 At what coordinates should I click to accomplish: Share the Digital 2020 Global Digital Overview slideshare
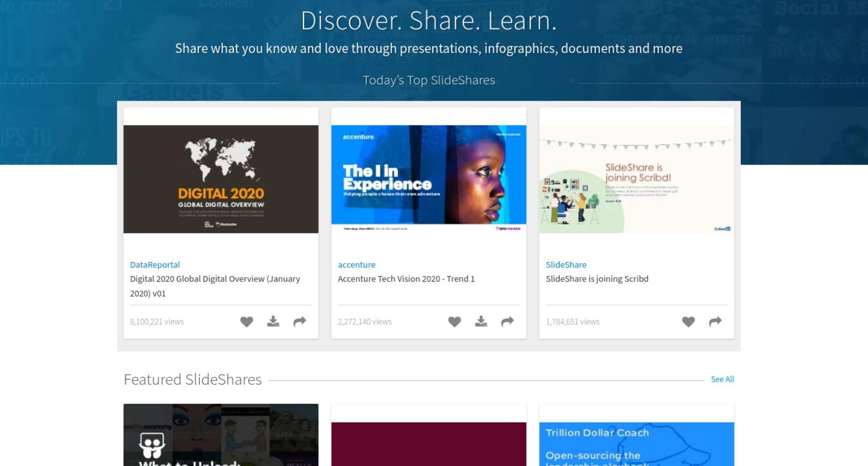click(x=300, y=321)
